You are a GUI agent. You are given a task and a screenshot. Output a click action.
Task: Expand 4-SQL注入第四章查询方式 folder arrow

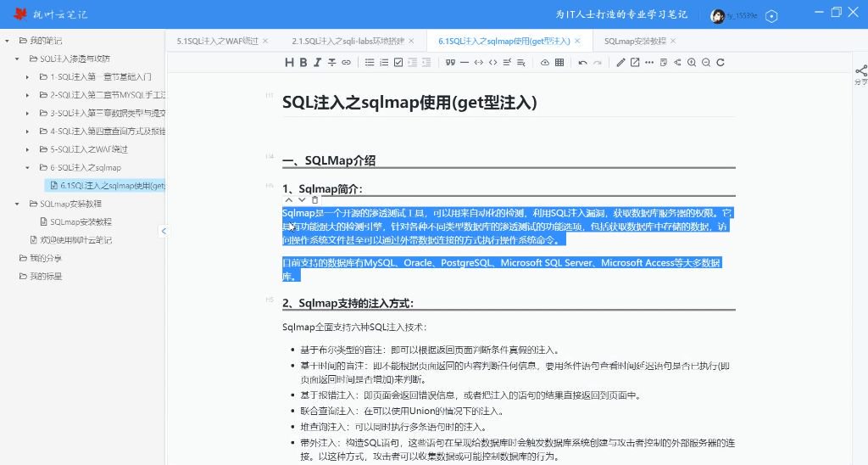(28, 132)
